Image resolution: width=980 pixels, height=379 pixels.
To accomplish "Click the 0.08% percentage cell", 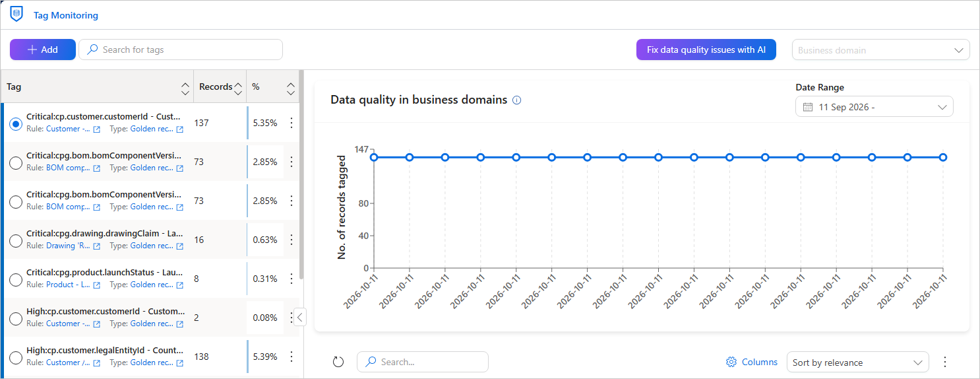I will point(265,318).
